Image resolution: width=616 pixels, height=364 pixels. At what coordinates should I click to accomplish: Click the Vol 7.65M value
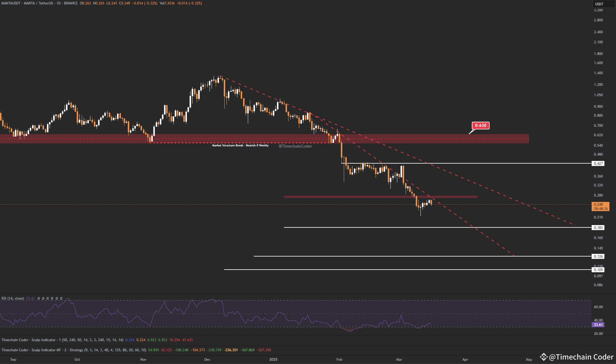tap(167, 3)
